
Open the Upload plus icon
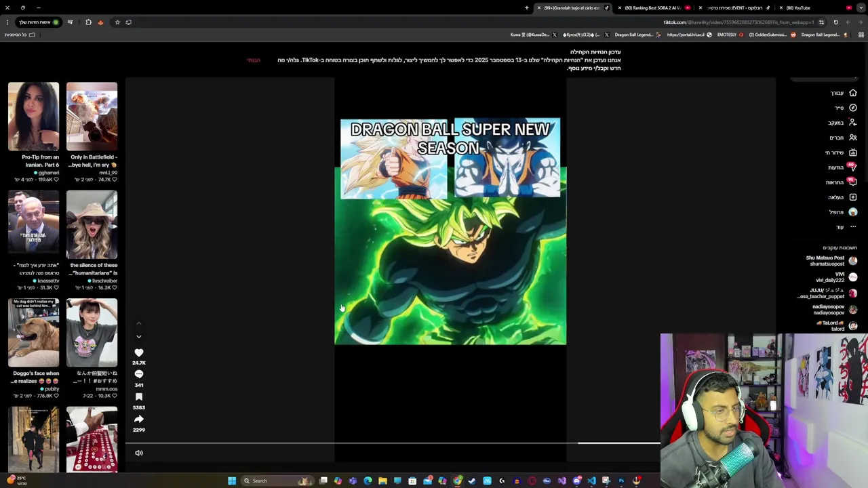(x=852, y=197)
